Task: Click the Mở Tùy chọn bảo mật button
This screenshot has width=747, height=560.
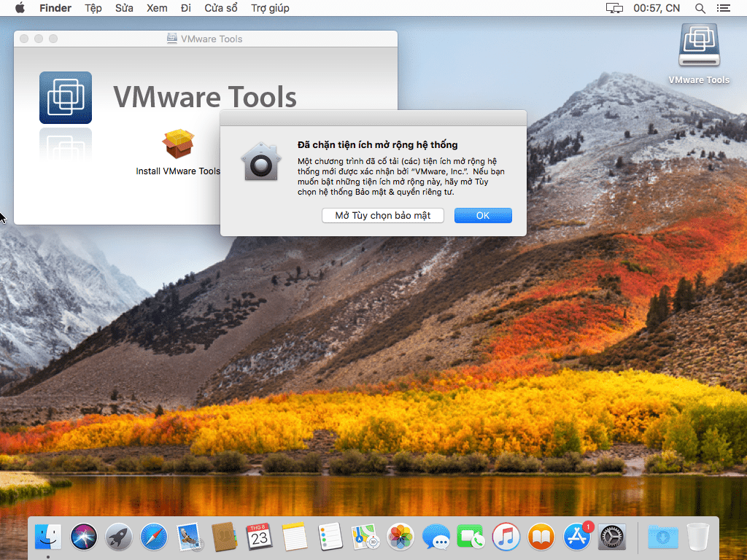Action: tap(382, 215)
